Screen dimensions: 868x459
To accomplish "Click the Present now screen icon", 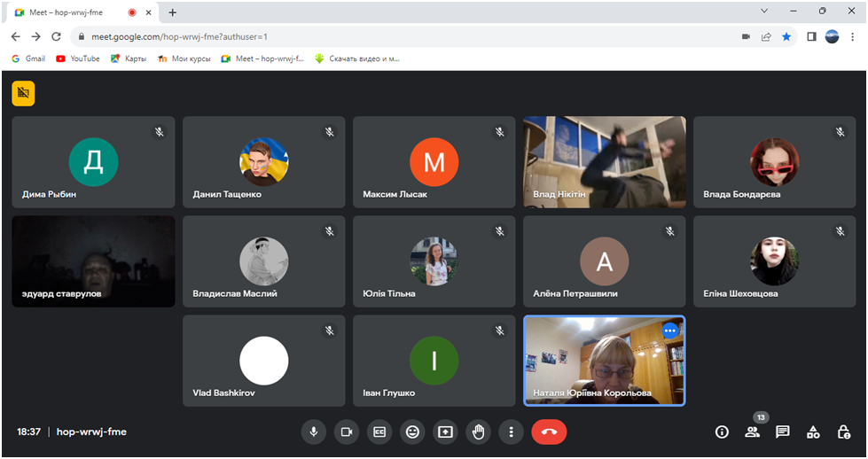I will pyautogui.click(x=445, y=432).
